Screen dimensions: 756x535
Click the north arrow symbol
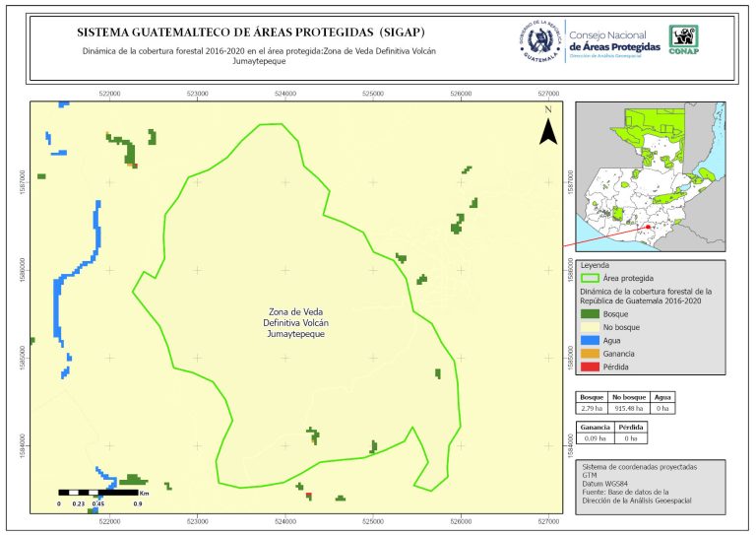coord(551,131)
